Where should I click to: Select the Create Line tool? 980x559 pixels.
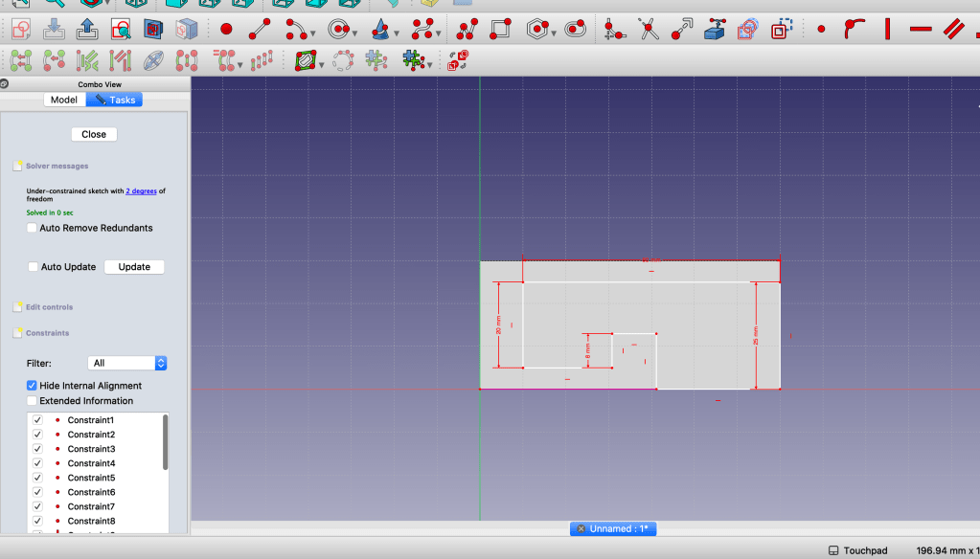click(260, 30)
